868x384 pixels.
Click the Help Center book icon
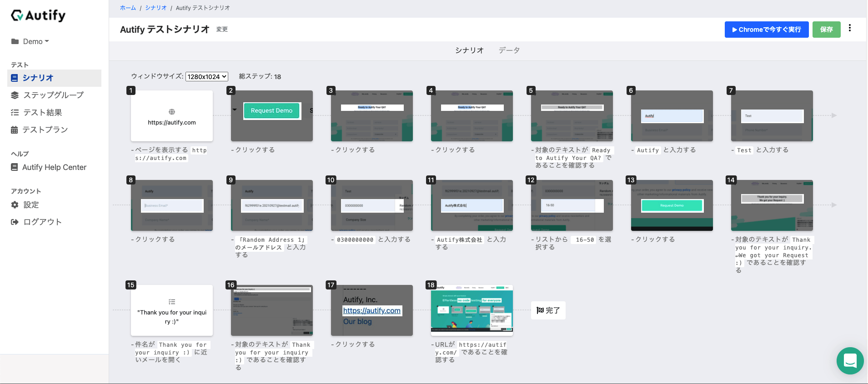[15, 167]
